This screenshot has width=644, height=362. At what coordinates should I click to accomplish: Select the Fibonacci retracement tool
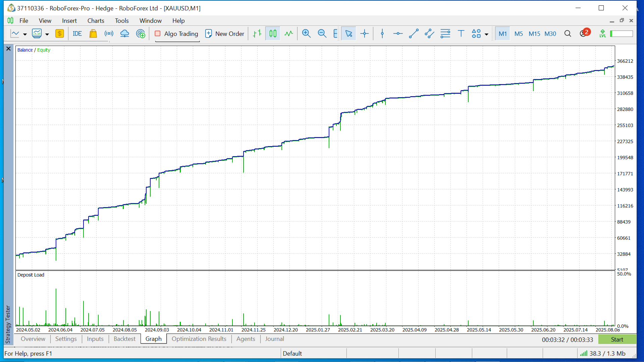pyautogui.click(x=445, y=34)
